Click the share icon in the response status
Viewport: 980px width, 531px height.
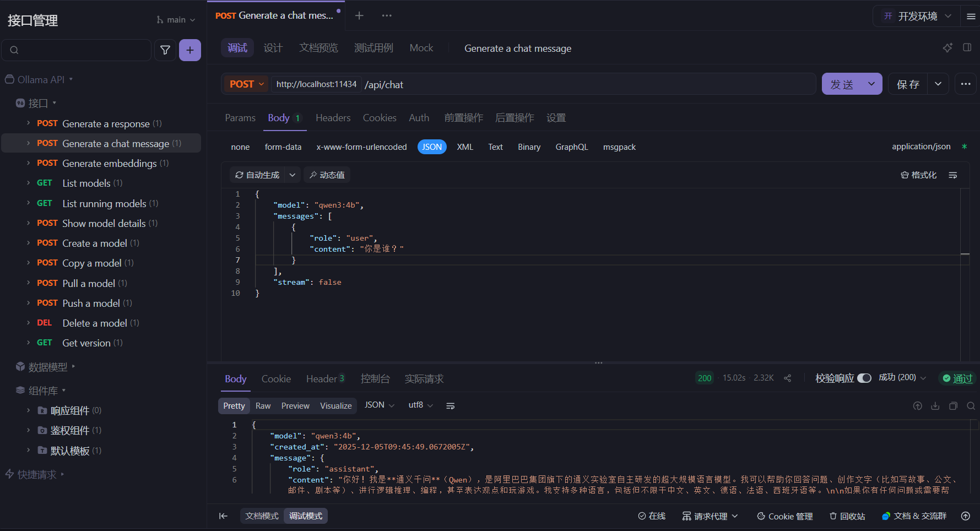(788, 378)
